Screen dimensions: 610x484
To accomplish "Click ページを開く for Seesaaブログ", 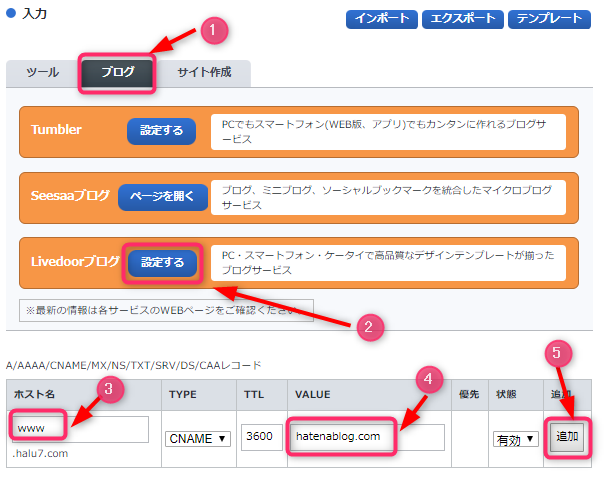I will 163,197.
